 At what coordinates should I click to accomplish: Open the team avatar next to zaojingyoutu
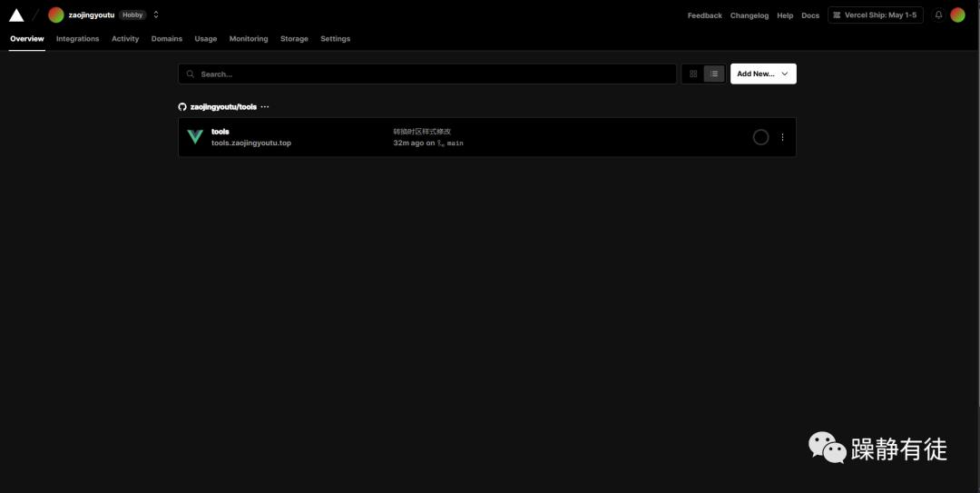coord(56,15)
